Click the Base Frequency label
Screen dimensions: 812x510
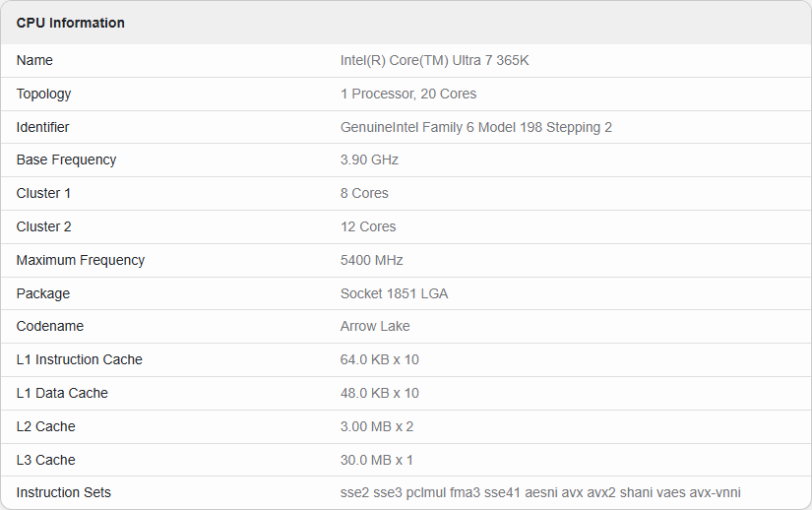pos(67,159)
